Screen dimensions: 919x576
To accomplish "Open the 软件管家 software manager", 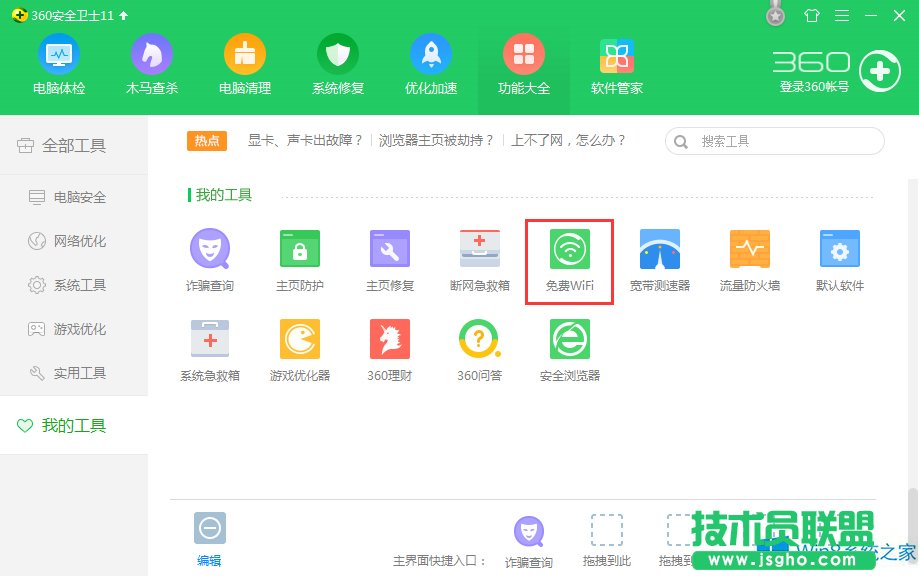I will (x=616, y=63).
